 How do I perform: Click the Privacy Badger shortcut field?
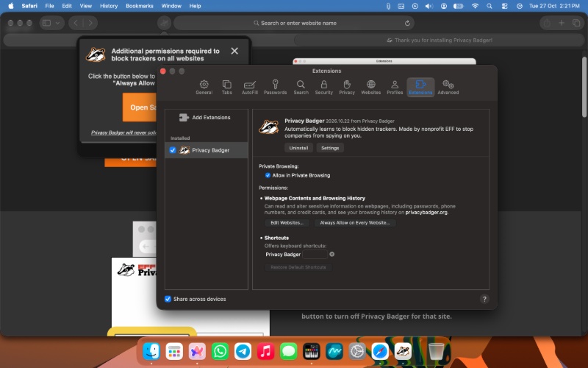(x=315, y=255)
